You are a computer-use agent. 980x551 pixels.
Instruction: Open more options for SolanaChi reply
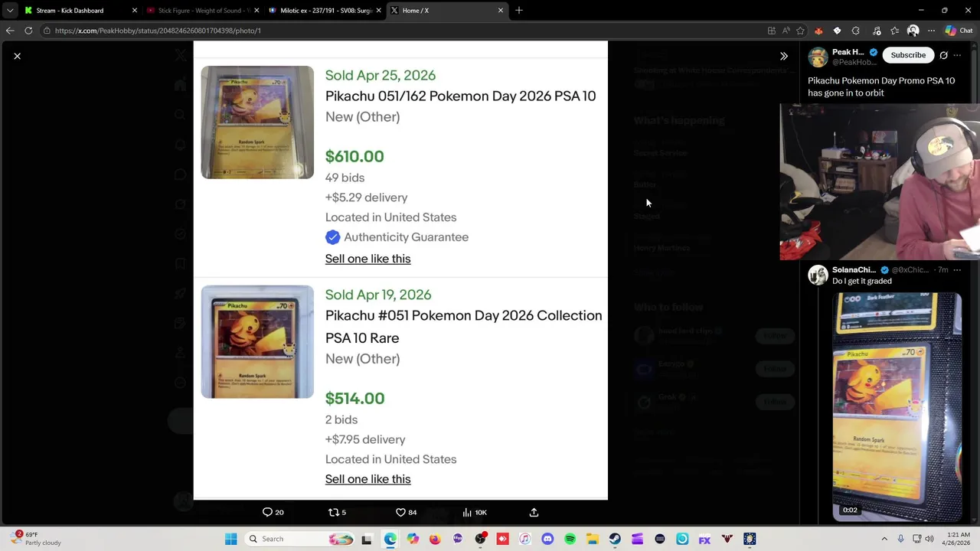tap(957, 269)
